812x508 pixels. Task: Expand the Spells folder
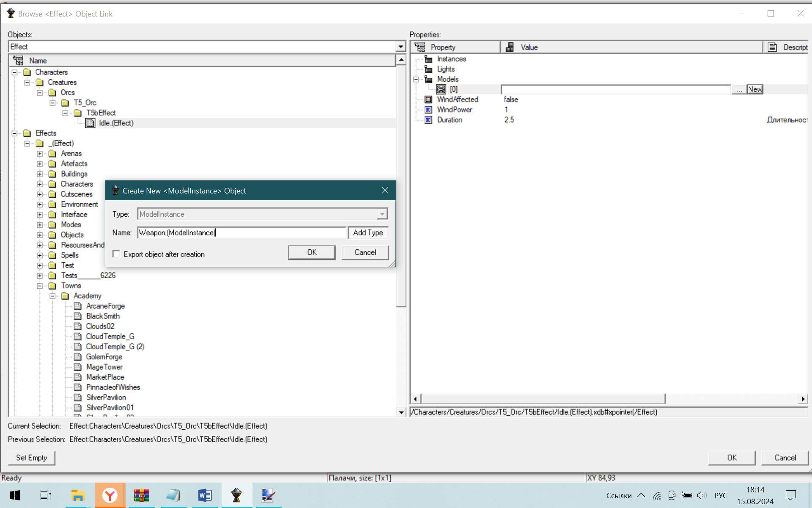pos(40,255)
